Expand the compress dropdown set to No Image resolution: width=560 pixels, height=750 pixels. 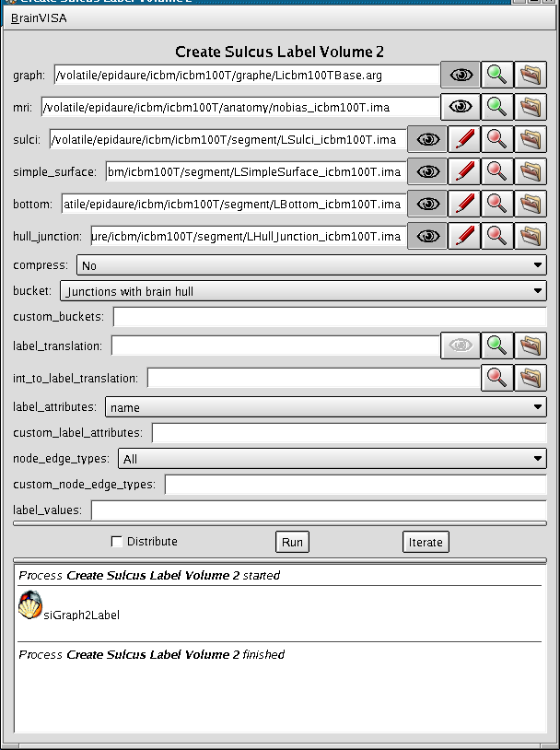tap(310, 266)
